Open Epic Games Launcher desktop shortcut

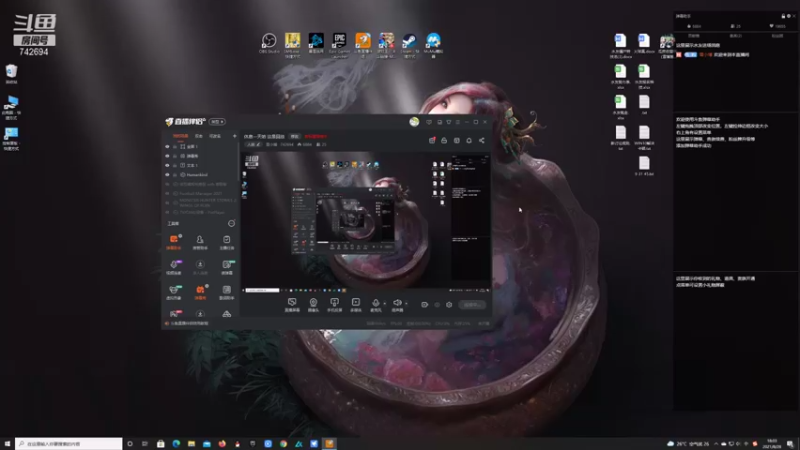click(x=339, y=45)
